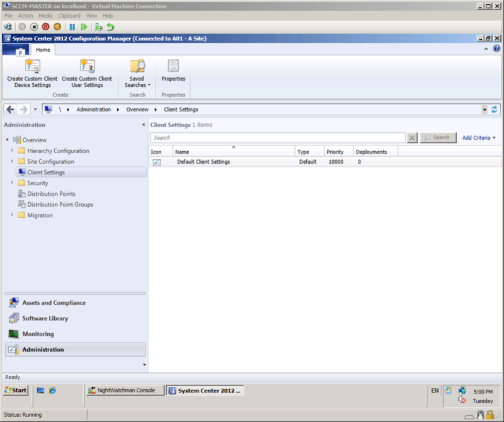This screenshot has width=504, height=422.
Task: Open the Monitoring workspace
Action: [38, 334]
